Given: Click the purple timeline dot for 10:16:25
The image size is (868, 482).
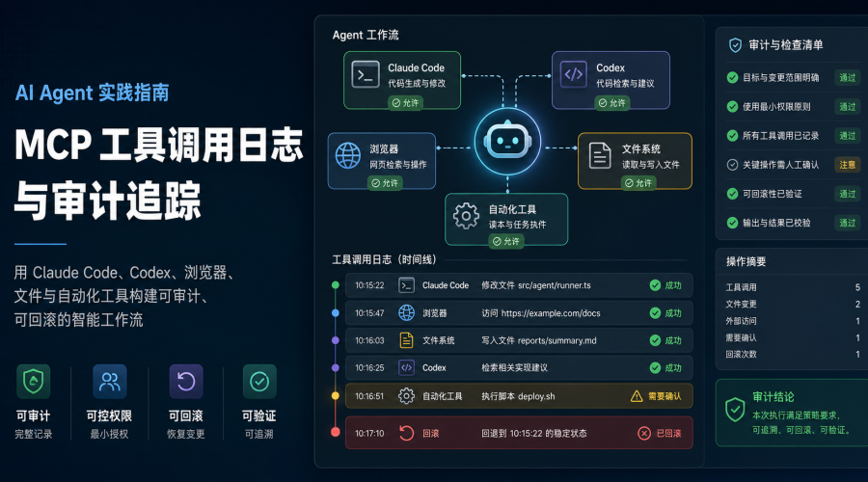Looking at the screenshot, I should point(336,367).
